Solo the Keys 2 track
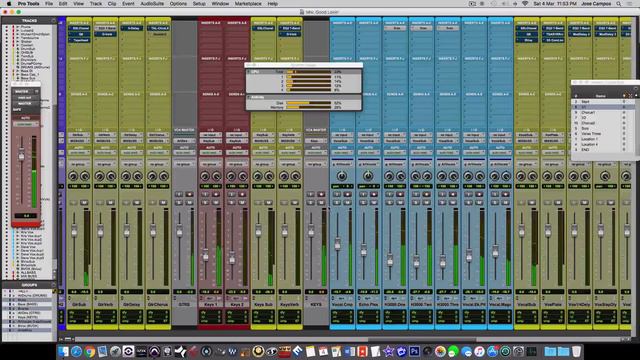Image resolution: width=640 pixels, height=360 pixels. pyautogui.click(x=231, y=202)
